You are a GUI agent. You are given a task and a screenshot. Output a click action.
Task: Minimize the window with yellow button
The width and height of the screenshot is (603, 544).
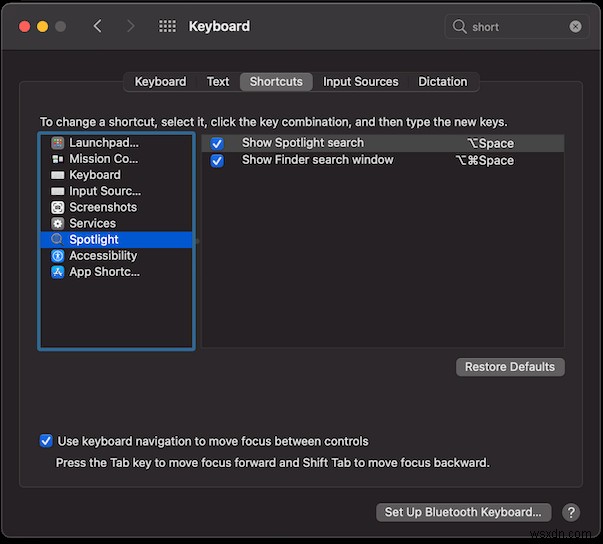tap(42, 27)
